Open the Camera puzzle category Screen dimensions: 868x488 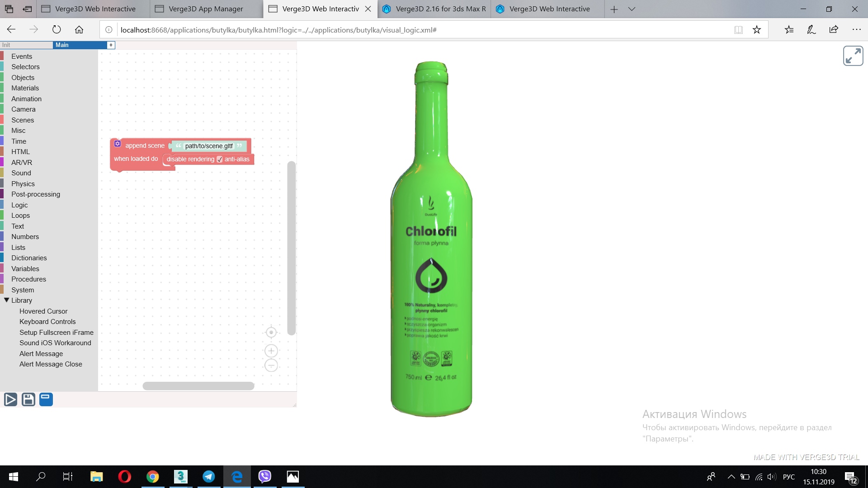(23, 109)
